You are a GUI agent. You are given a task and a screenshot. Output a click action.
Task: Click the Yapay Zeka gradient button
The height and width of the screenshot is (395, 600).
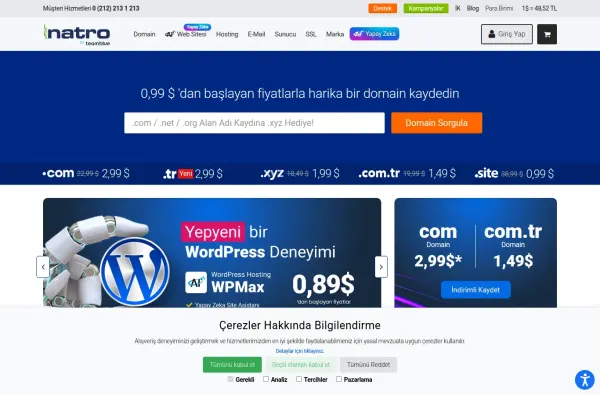[x=374, y=34]
